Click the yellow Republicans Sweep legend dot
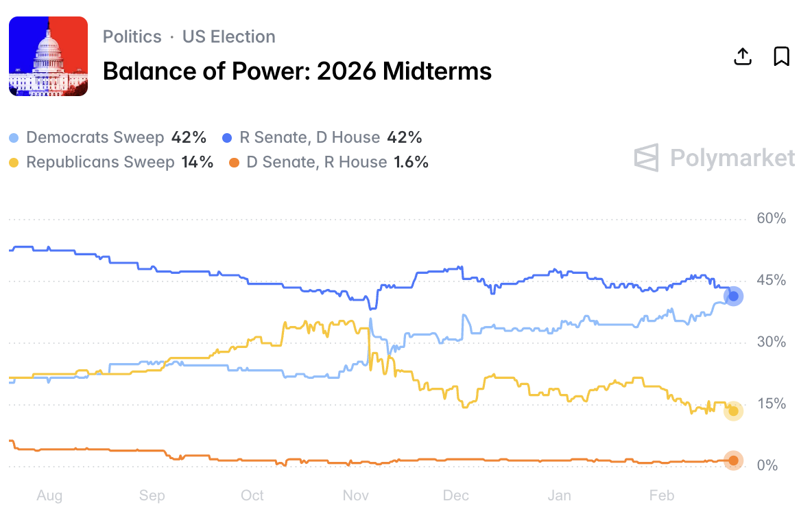The width and height of the screenshot is (812, 523). (14, 163)
